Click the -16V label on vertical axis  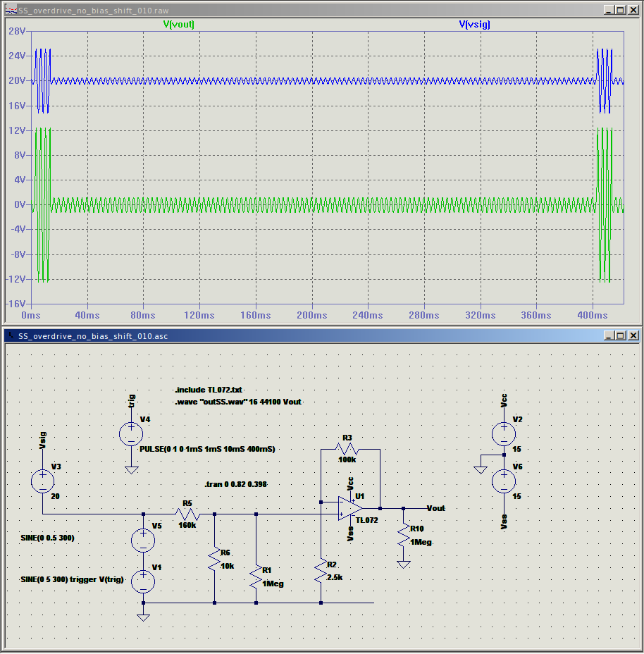coord(16,304)
